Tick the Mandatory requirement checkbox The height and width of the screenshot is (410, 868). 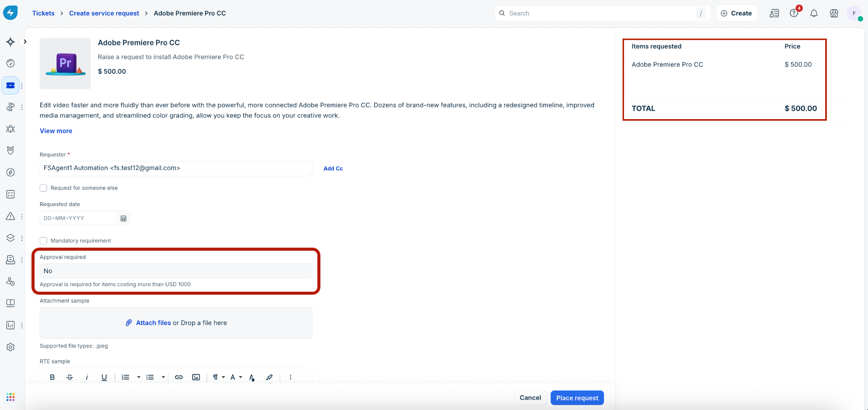pyautogui.click(x=43, y=240)
